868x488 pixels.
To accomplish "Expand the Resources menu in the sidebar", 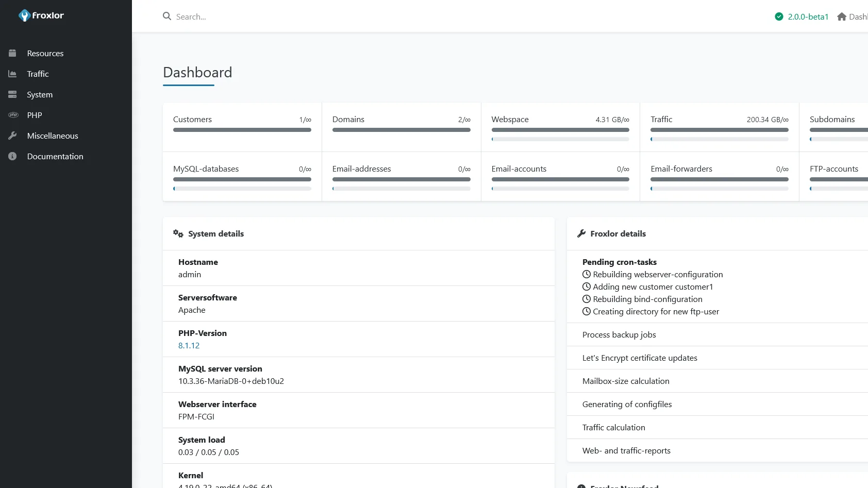I will click(45, 53).
